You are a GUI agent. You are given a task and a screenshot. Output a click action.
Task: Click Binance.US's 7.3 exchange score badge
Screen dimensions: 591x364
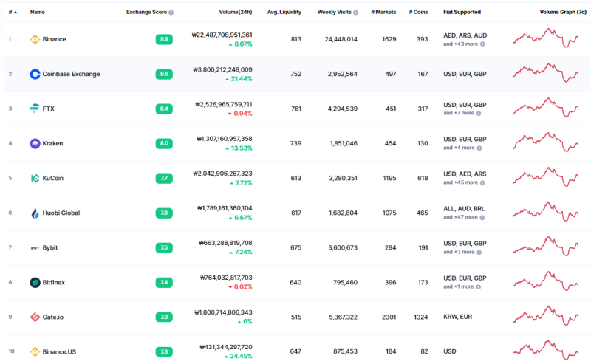point(164,352)
